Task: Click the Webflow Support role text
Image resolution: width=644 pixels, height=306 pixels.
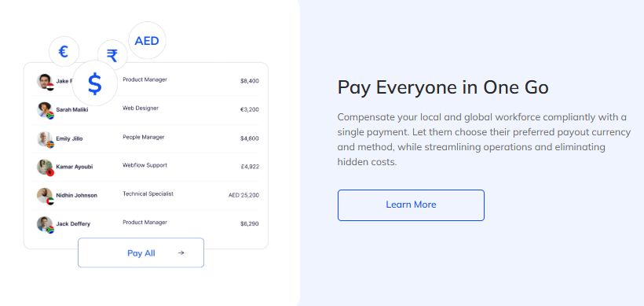Action: click(x=145, y=165)
